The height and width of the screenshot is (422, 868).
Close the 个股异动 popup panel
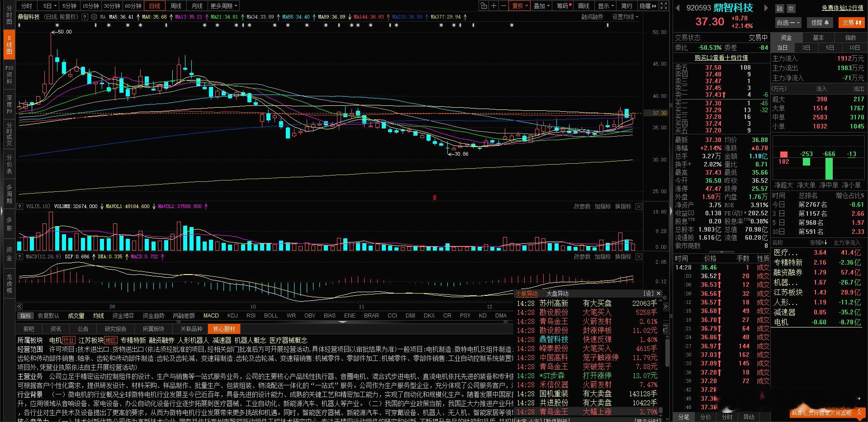(x=659, y=294)
